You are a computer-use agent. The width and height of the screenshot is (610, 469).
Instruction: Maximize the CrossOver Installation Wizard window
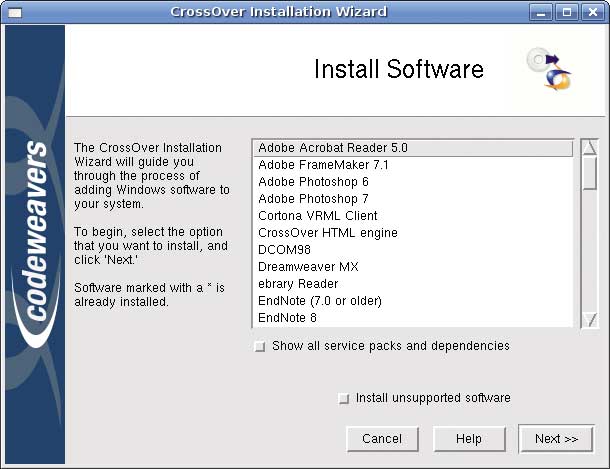point(567,13)
